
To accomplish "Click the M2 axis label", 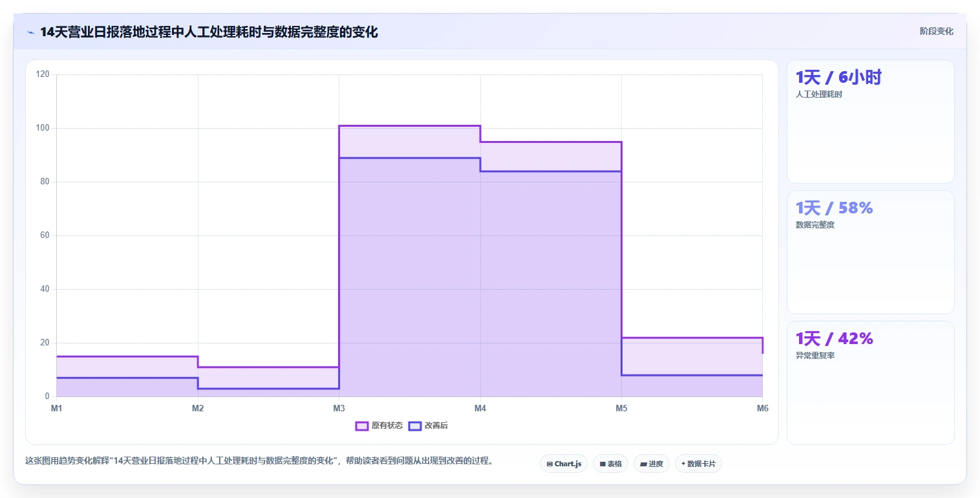I will tap(198, 408).
